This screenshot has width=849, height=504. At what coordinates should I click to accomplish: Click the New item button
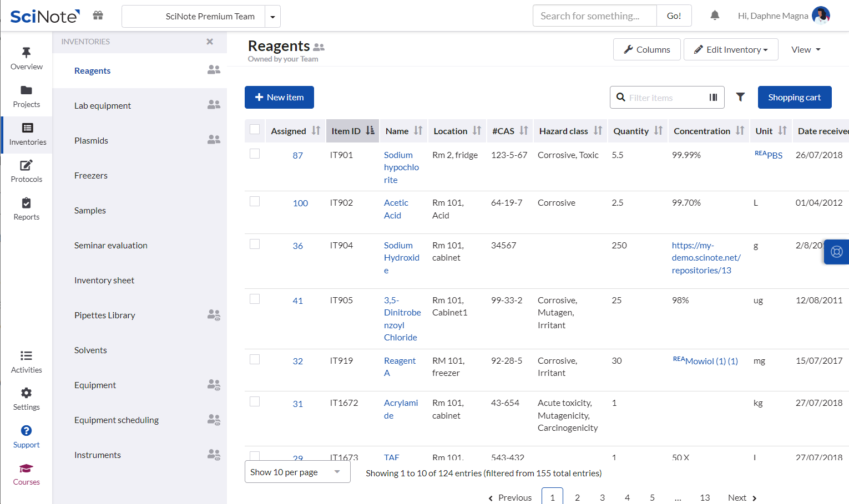[279, 97]
